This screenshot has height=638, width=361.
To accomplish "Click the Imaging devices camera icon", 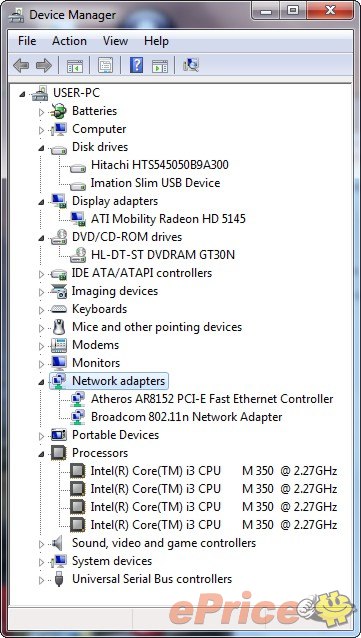I will [59, 291].
